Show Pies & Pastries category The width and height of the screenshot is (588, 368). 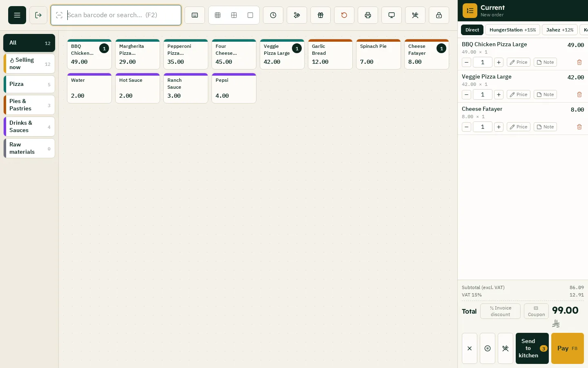click(x=29, y=105)
